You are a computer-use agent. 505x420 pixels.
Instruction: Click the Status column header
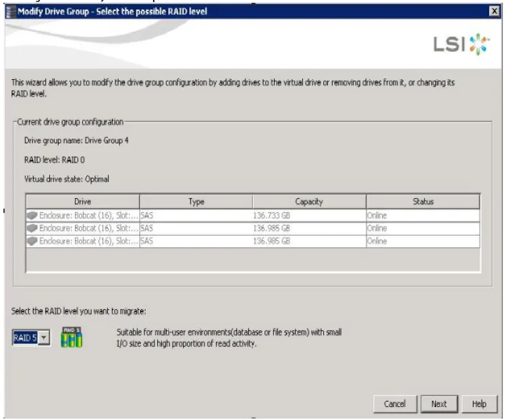[x=423, y=201]
